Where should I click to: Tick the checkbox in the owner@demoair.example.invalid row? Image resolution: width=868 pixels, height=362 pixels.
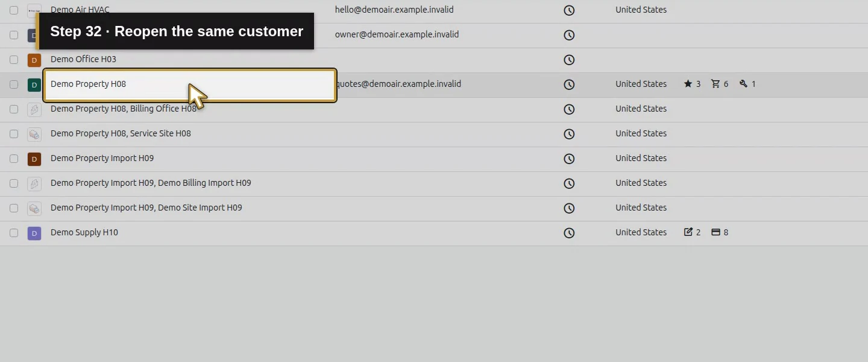[x=14, y=35]
